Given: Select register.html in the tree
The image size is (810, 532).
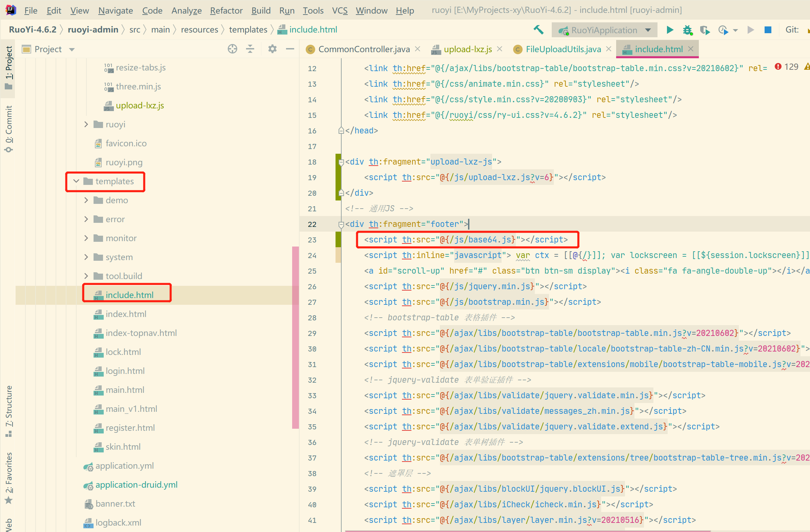Looking at the screenshot, I should (130, 428).
